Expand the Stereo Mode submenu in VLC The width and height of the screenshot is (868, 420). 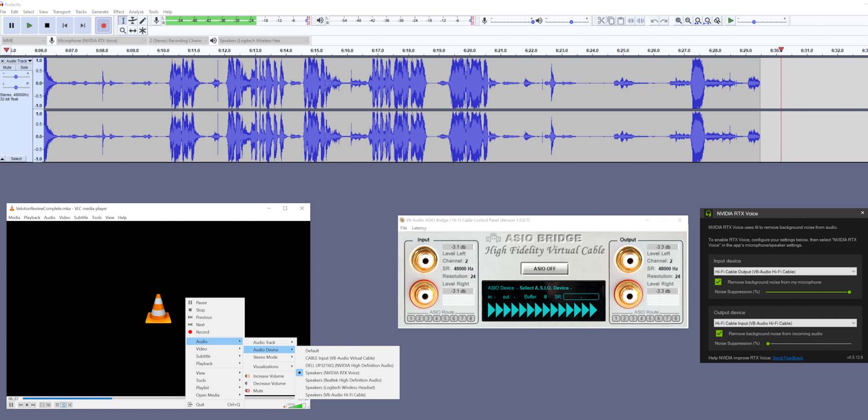click(271, 357)
